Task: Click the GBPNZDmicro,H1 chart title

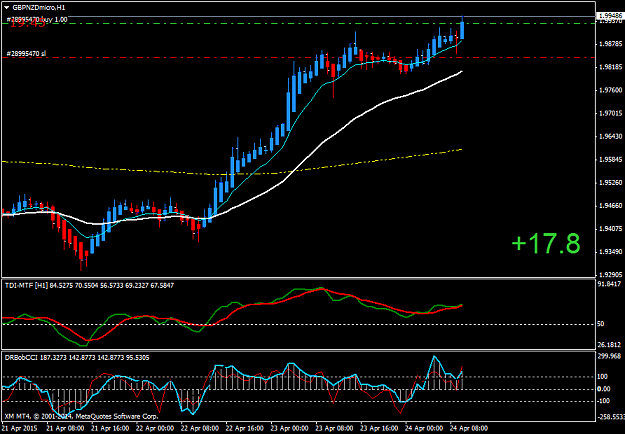Action: 39,7
